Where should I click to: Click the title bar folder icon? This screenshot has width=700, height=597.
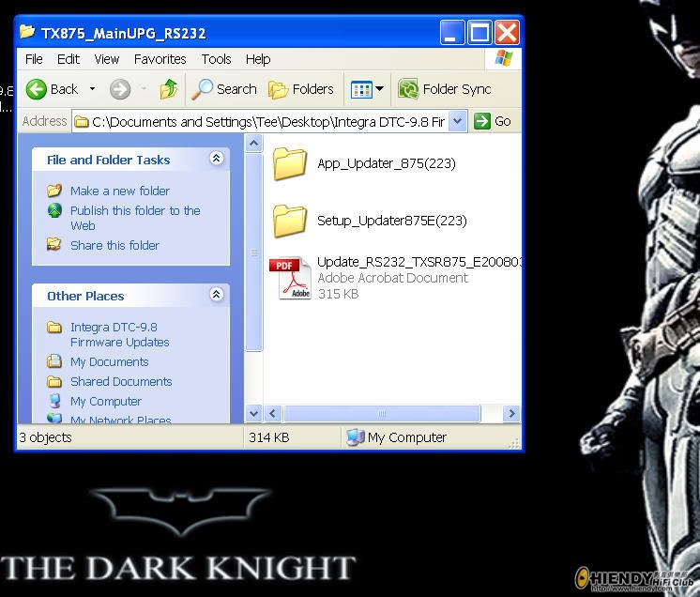(x=27, y=32)
